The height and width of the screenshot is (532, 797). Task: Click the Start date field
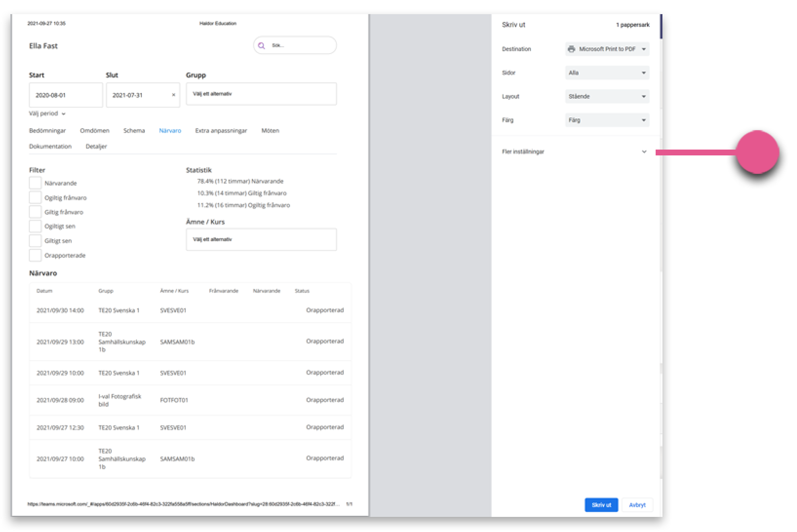(66, 95)
